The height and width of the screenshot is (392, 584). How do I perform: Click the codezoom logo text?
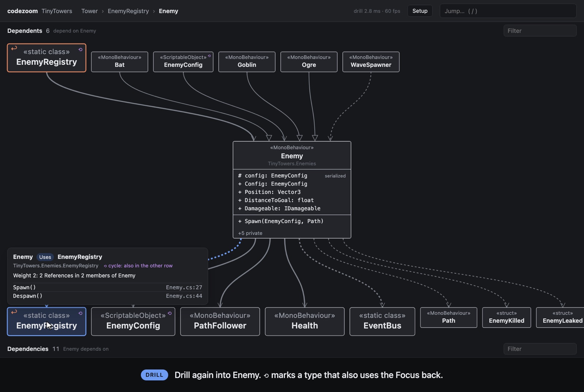(22, 11)
